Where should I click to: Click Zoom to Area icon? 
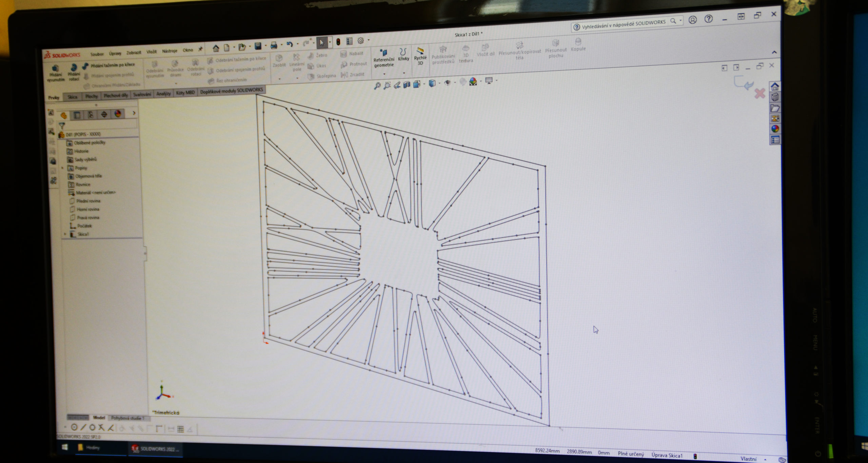pyautogui.click(x=387, y=85)
